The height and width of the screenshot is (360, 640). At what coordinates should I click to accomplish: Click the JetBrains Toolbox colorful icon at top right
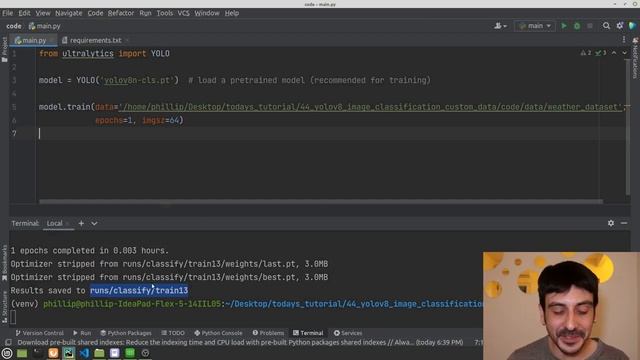pos(632,26)
